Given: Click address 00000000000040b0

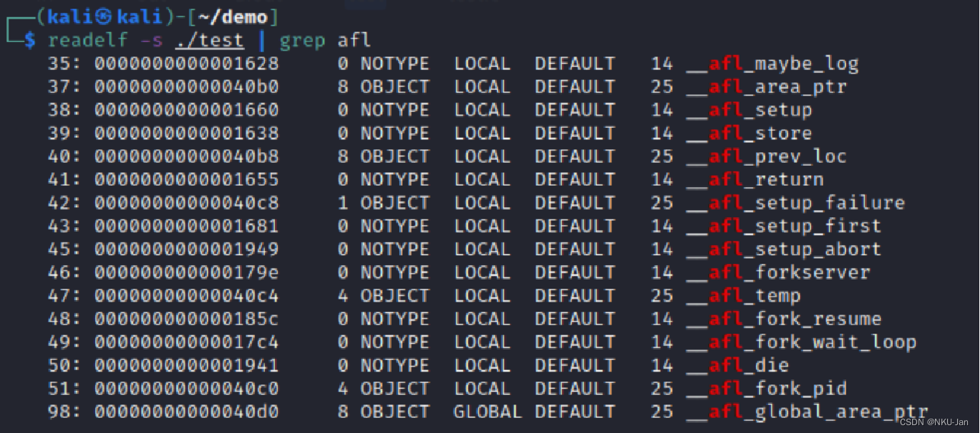Looking at the screenshot, I should coord(186,87).
